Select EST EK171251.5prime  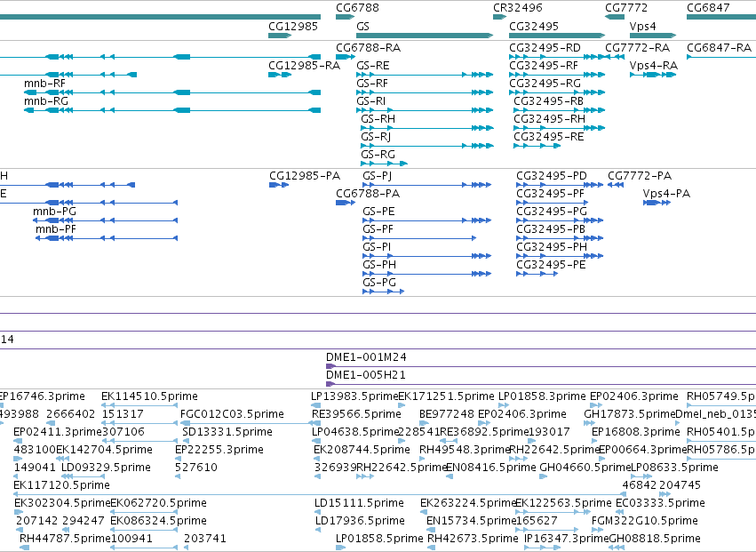click(402, 406)
